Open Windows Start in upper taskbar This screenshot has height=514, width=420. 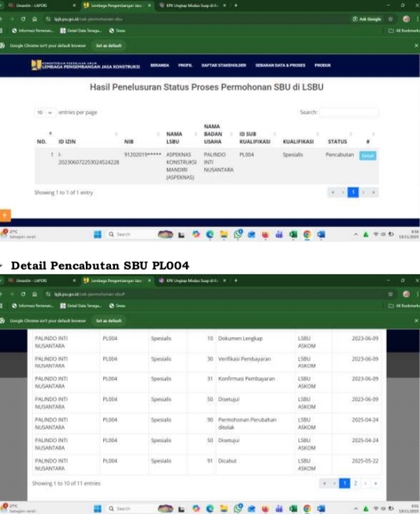pos(97,234)
